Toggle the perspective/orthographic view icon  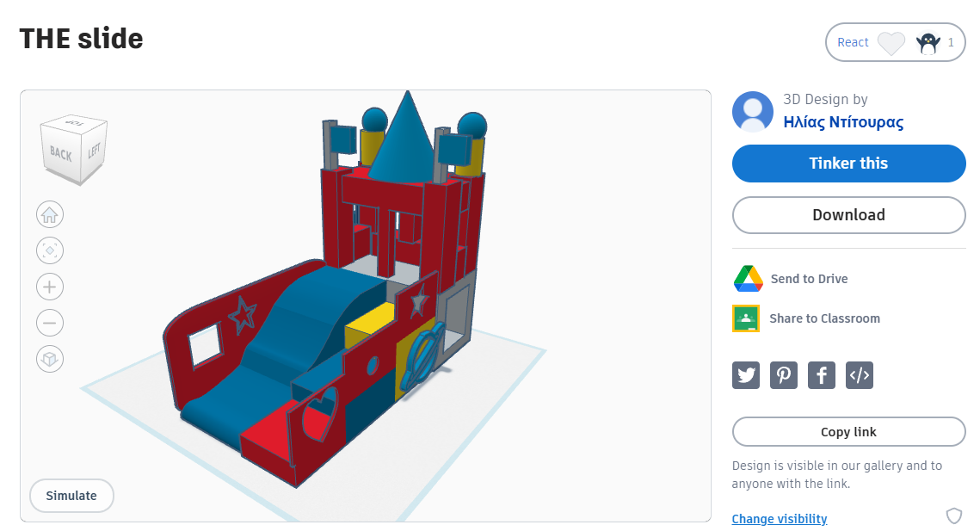(50, 359)
